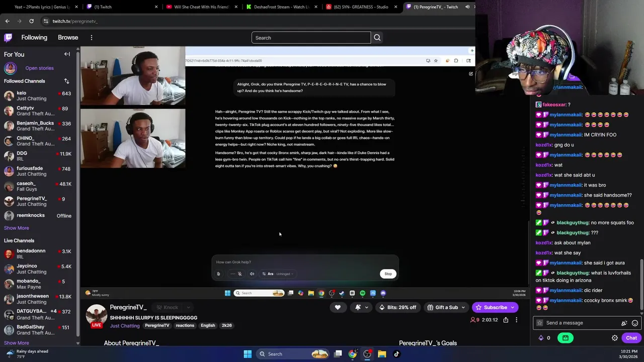Click the reactions tag
This screenshot has width=644, height=362.
click(185, 326)
